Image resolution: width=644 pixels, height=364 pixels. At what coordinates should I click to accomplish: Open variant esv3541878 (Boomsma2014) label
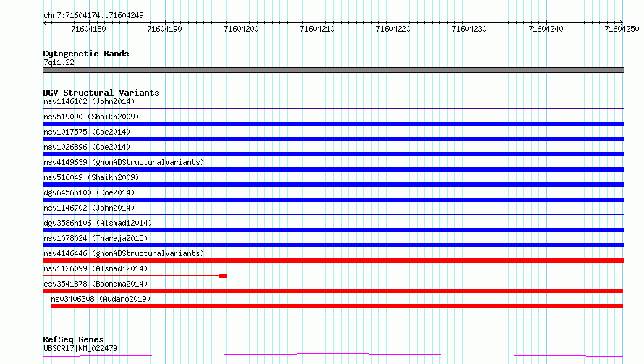tap(96, 284)
